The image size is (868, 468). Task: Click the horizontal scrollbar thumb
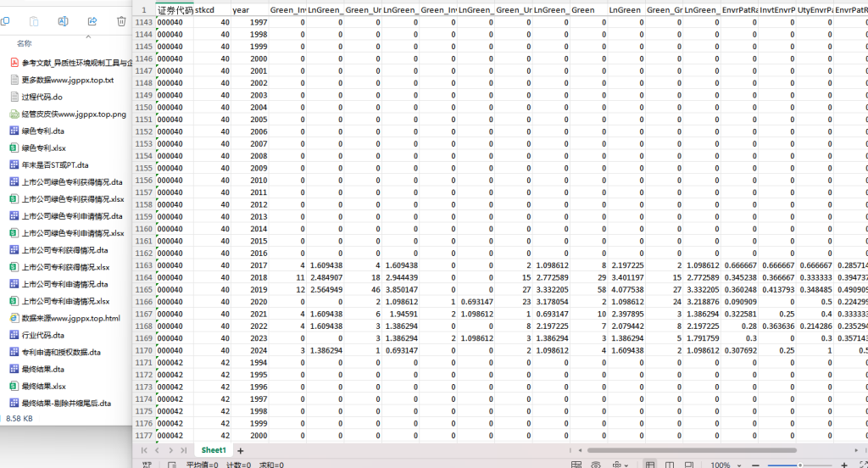coord(692,450)
